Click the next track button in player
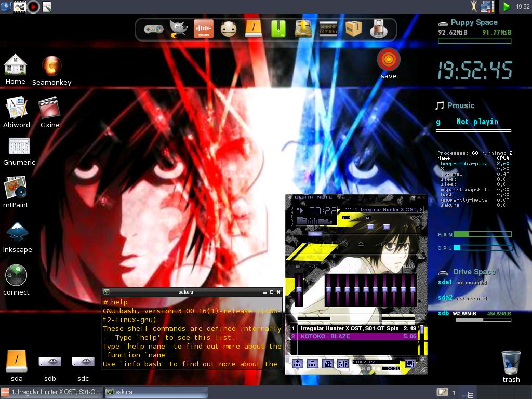Screen dimensions: 532x399 tap(347, 244)
